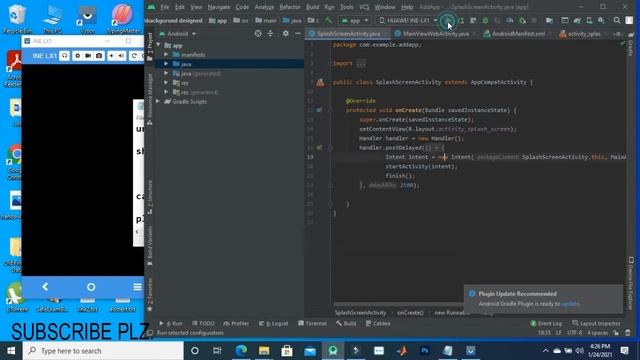Open HUAWEI INE-LX1 device dropdown
640x360 pixels.
[408, 20]
